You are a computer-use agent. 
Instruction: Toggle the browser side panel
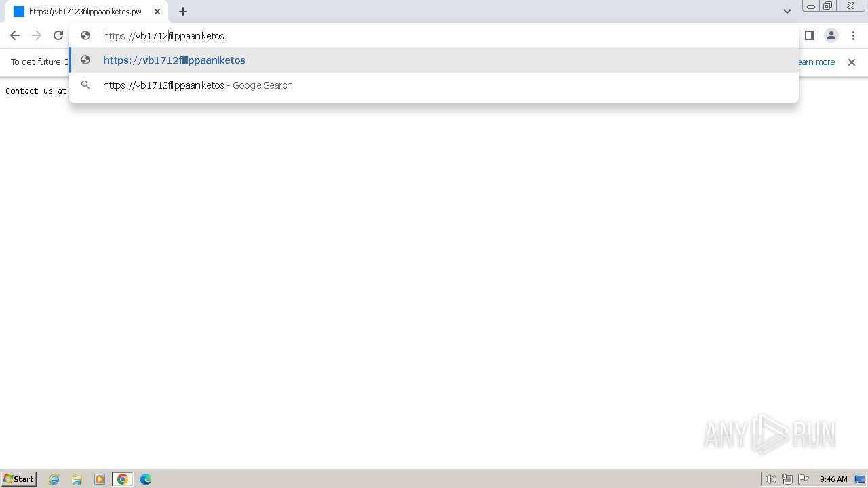click(x=809, y=35)
